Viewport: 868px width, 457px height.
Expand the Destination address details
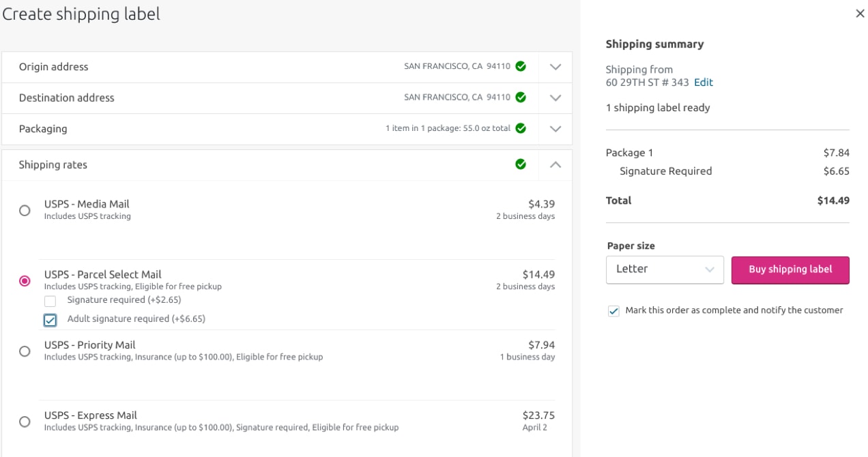click(555, 97)
